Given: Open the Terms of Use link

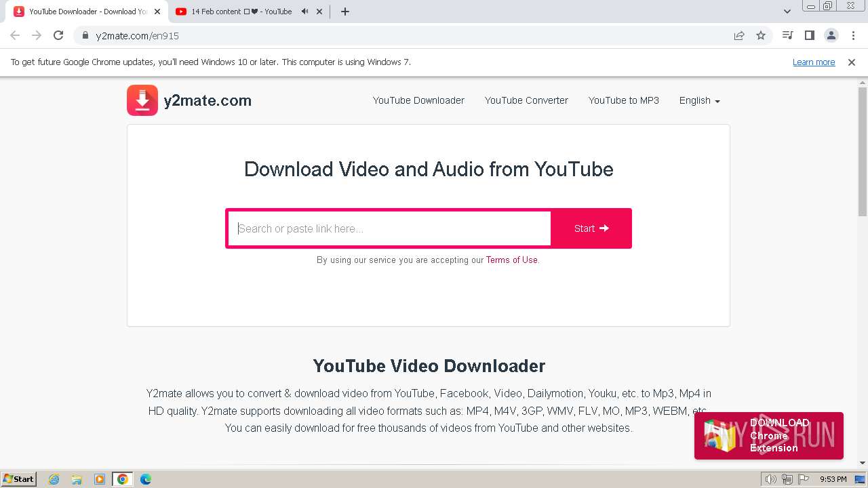Looking at the screenshot, I should (x=512, y=260).
